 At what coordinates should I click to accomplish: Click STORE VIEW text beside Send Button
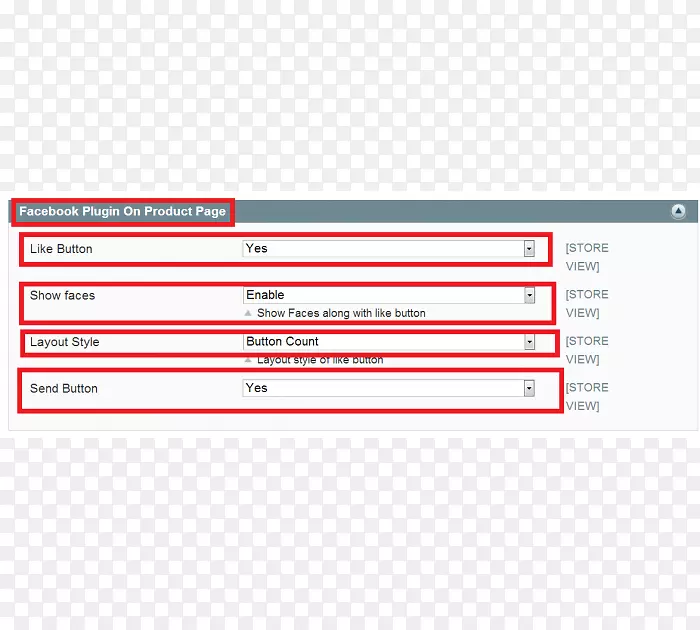click(587, 396)
